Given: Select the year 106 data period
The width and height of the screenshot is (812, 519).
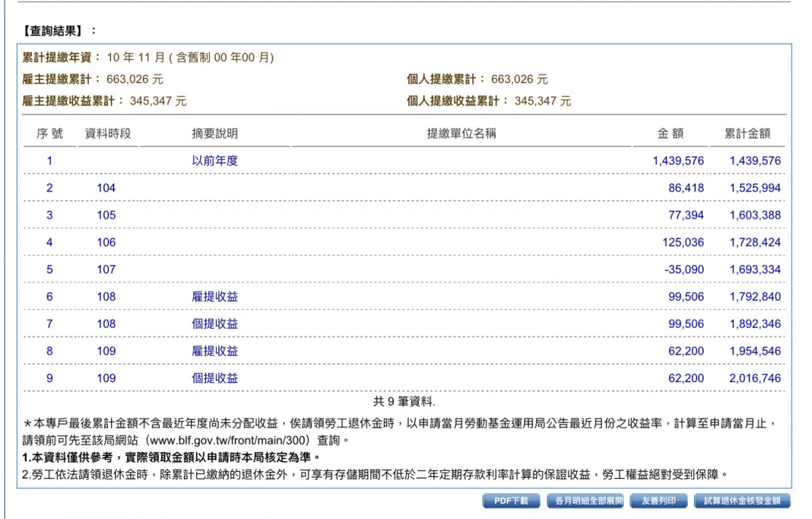Looking at the screenshot, I should click(x=107, y=242).
